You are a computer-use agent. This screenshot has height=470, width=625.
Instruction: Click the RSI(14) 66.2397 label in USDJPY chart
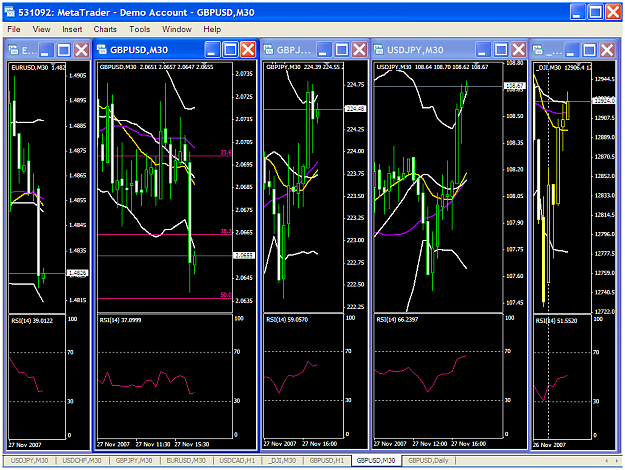pyautogui.click(x=397, y=319)
